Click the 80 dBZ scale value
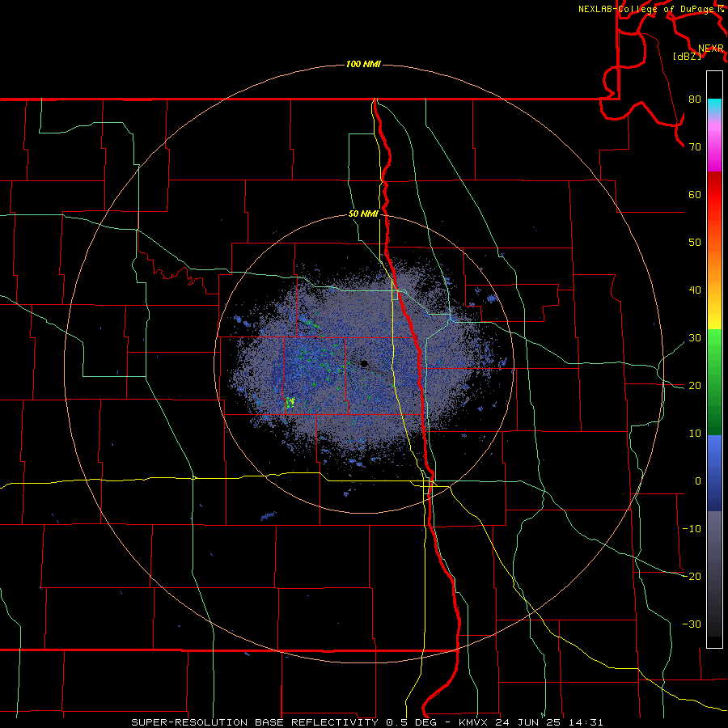The height and width of the screenshot is (728, 728). pos(695,99)
